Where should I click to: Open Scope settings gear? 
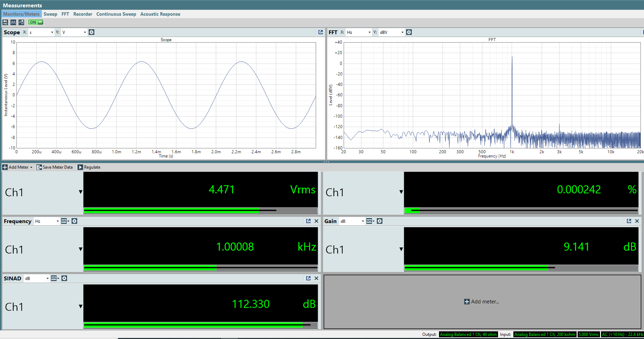92,32
